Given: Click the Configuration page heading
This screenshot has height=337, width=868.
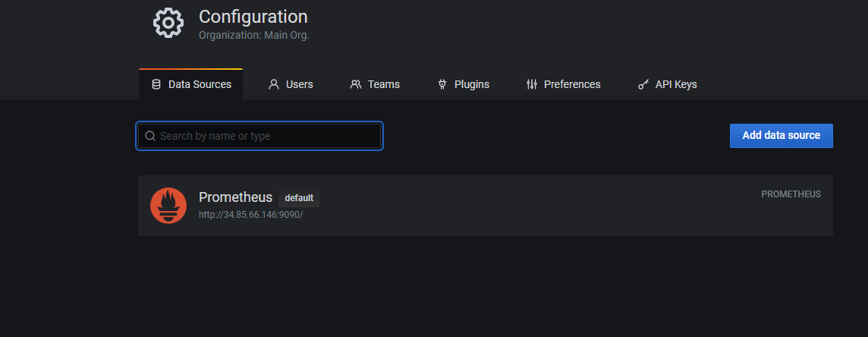Looking at the screenshot, I should point(253,17).
